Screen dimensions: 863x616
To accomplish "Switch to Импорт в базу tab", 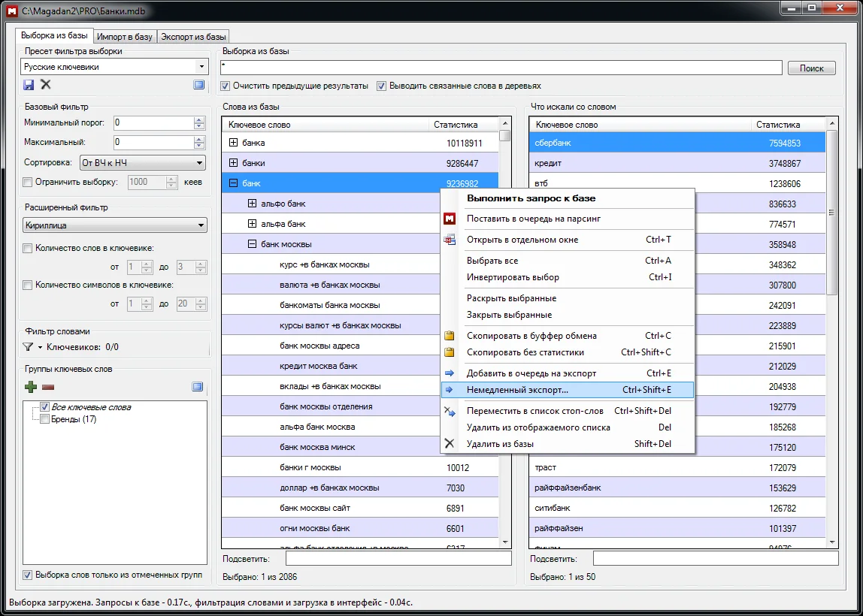I will click(x=124, y=37).
